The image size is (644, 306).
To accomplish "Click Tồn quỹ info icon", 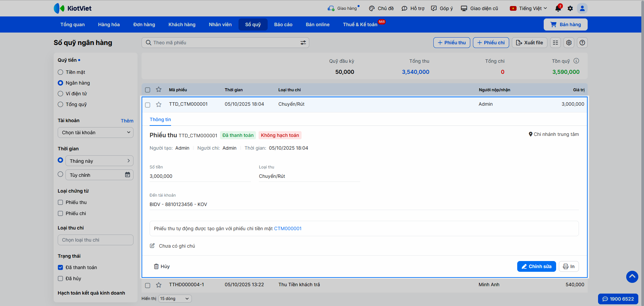I will pos(576,61).
